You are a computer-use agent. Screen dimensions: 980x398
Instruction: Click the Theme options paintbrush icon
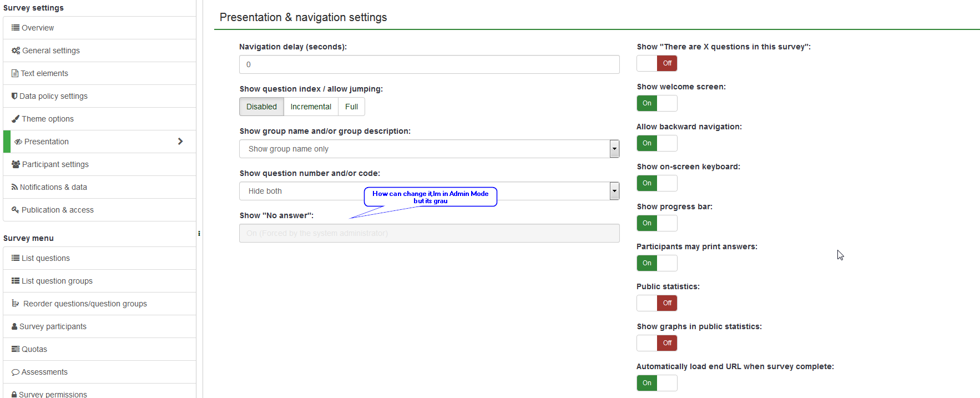click(x=16, y=119)
